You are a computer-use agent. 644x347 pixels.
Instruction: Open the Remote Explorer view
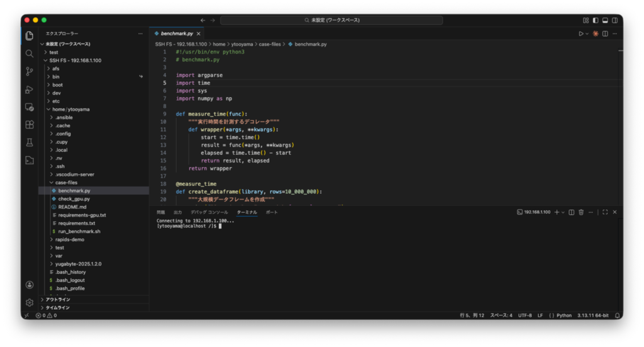tap(29, 107)
